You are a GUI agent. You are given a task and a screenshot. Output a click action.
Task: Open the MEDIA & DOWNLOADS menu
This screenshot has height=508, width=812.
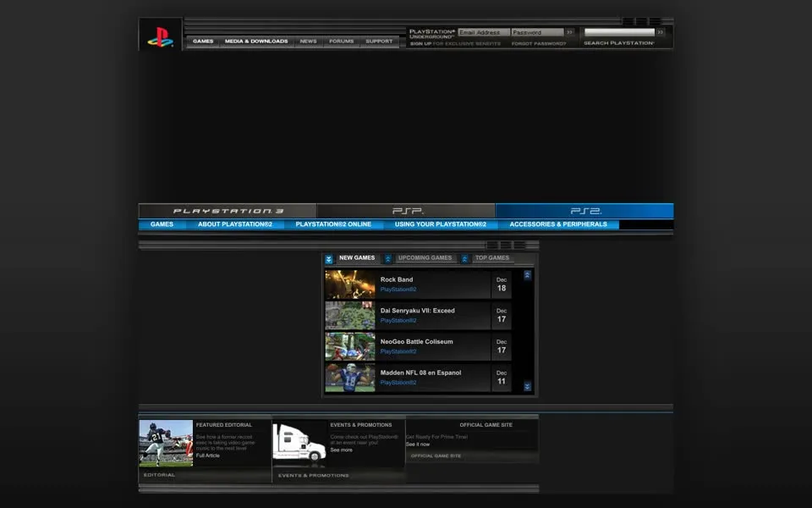tap(256, 41)
